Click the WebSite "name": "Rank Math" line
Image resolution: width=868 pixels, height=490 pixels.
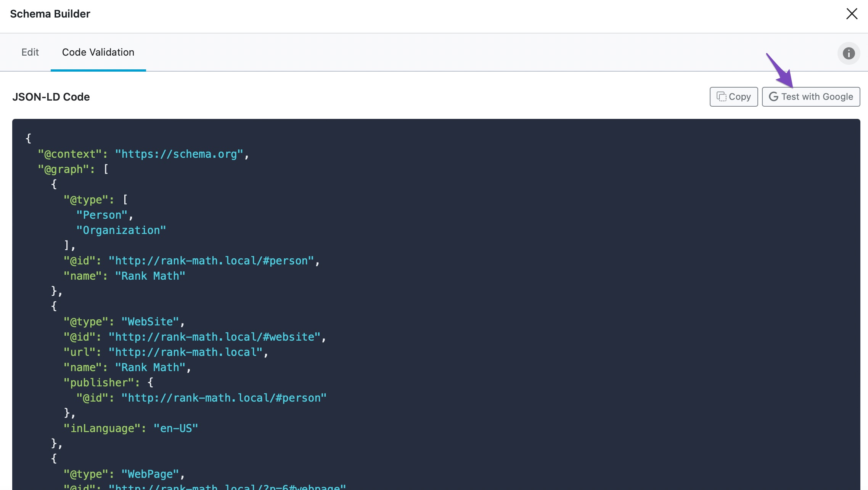point(127,367)
